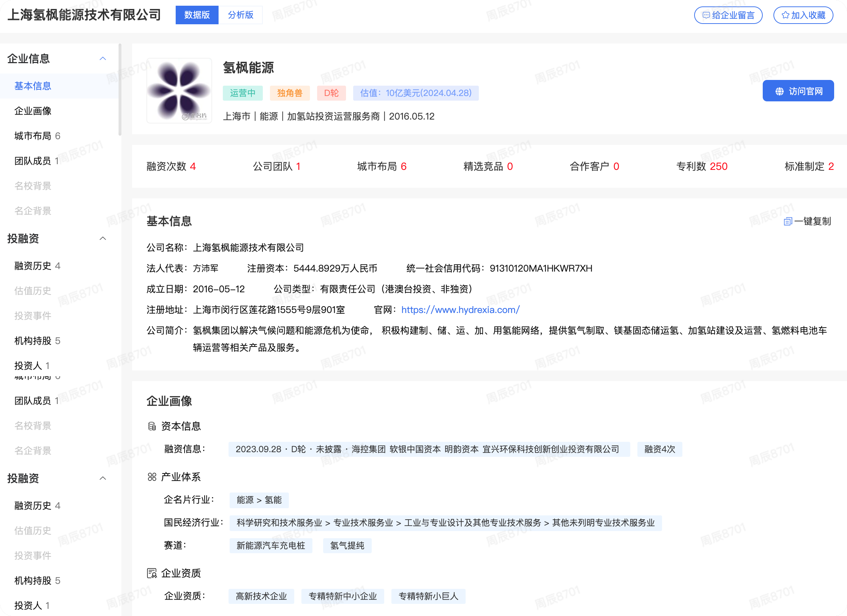The image size is (847, 616).
Task: Click the 估值：10亿美元(2024.04.28) tag
Action: point(416,93)
